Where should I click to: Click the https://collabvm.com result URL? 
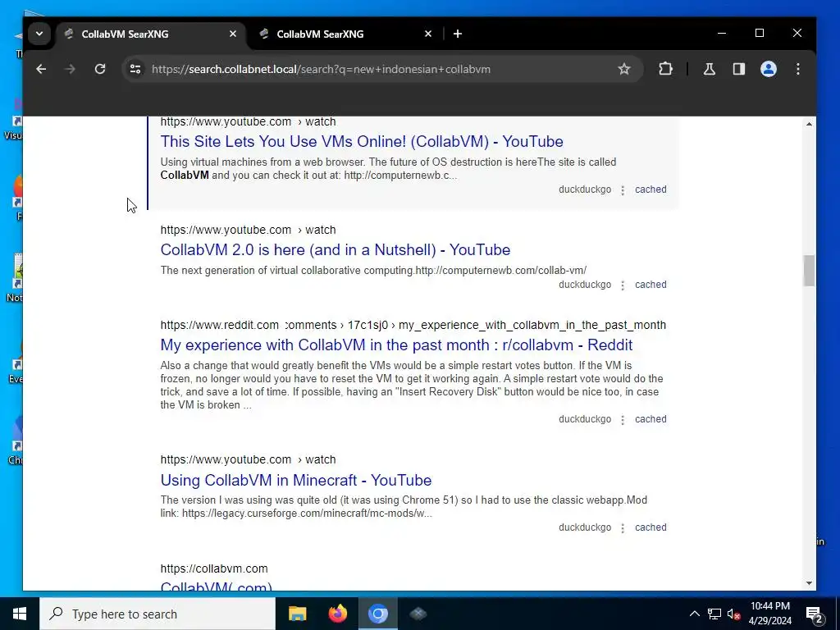(214, 568)
